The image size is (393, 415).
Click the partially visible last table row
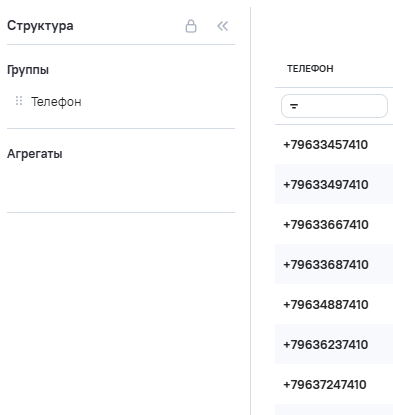(334, 410)
